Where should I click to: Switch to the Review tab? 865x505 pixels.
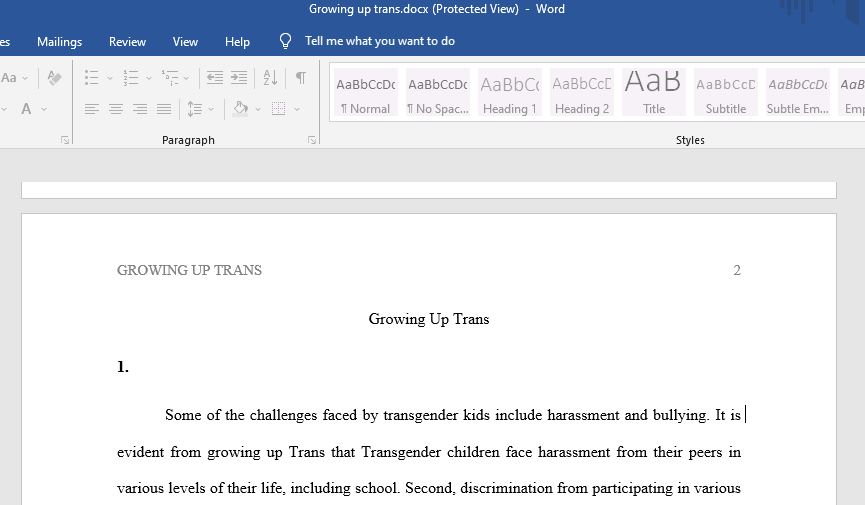click(127, 41)
